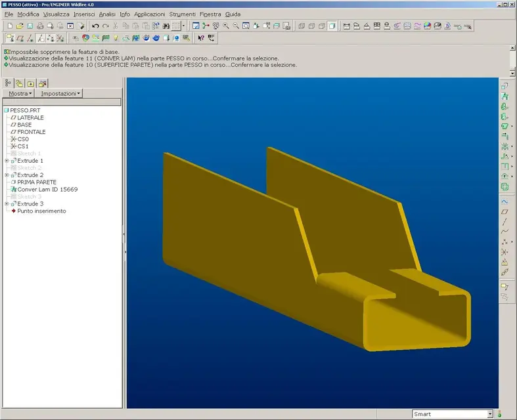Expand the Extrude 3 feature node

pos(7,204)
